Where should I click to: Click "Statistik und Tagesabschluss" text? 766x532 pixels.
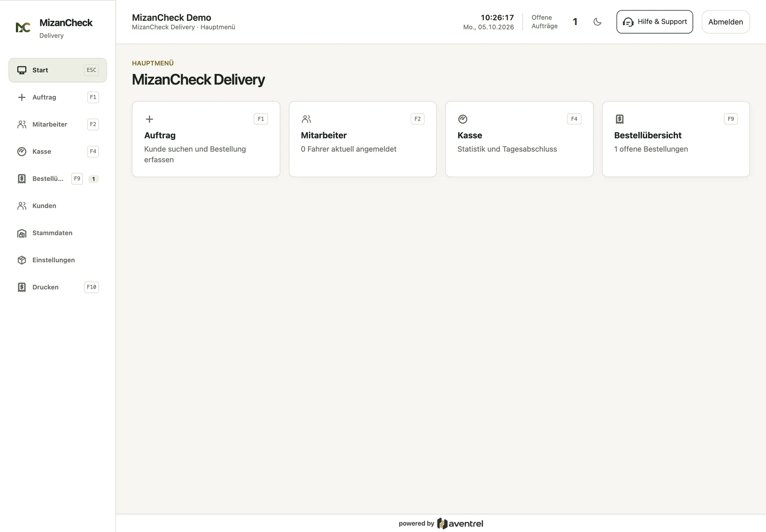coord(507,149)
